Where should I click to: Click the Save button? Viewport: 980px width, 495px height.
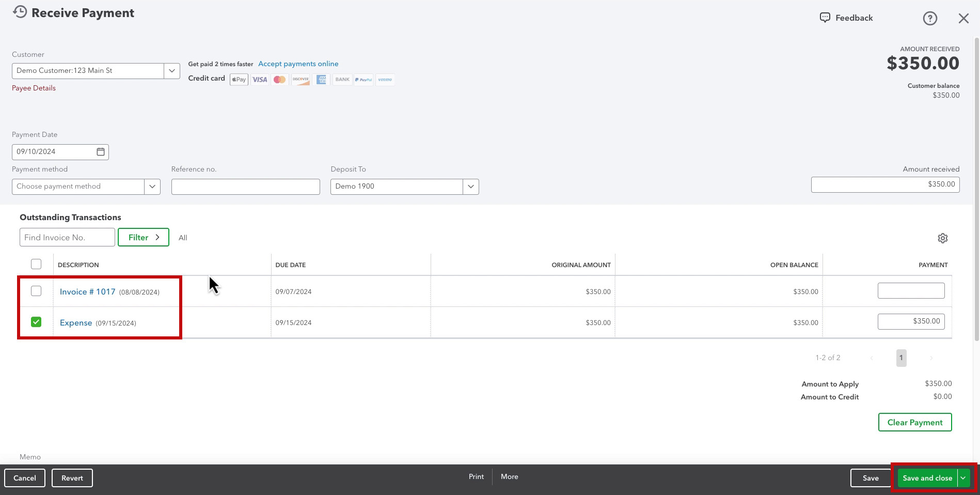[x=871, y=478]
